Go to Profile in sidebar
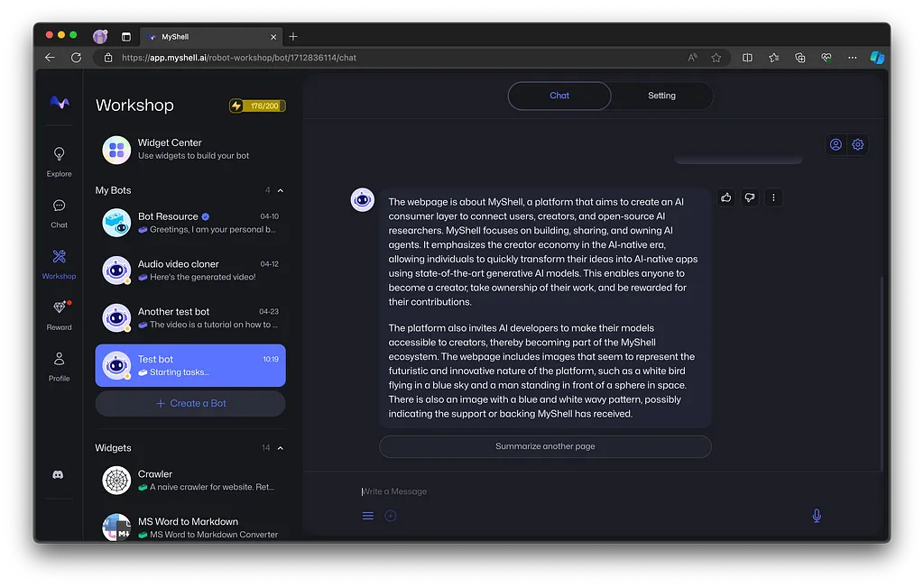This screenshot has width=924, height=587. click(59, 360)
